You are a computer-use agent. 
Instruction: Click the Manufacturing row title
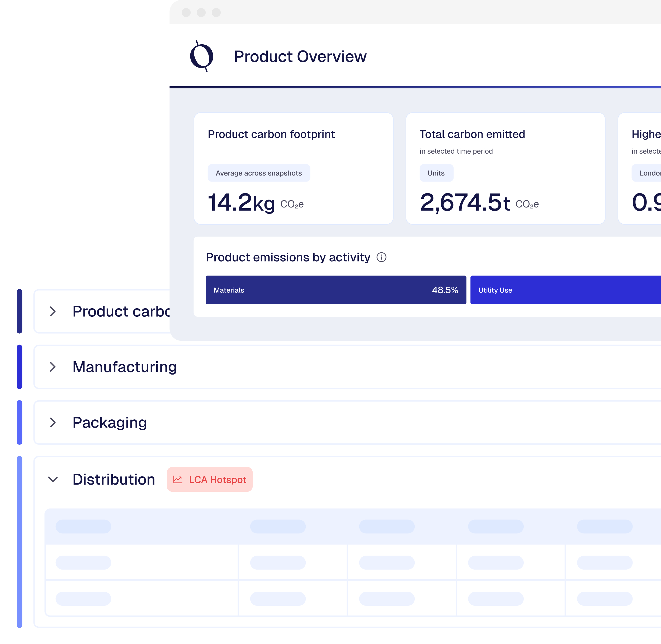point(125,367)
